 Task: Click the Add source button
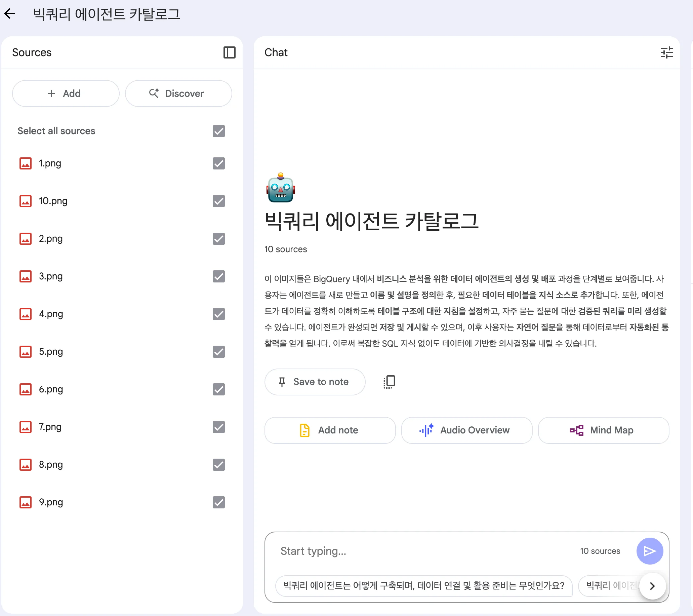[66, 93]
